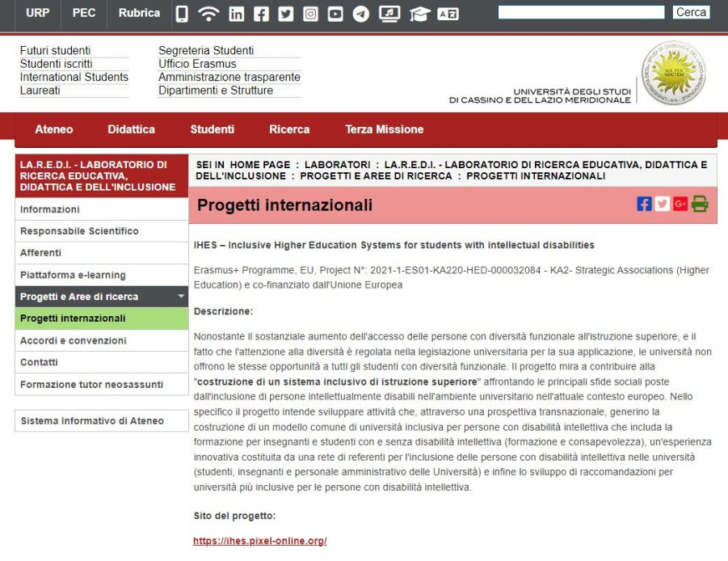Click the music screen icon in top bar
The width and height of the screenshot is (728, 561).
(x=389, y=14)
